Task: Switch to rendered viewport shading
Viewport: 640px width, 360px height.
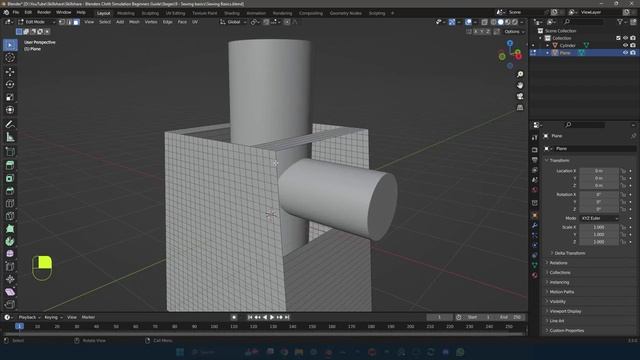Action: tap(515, 22)
